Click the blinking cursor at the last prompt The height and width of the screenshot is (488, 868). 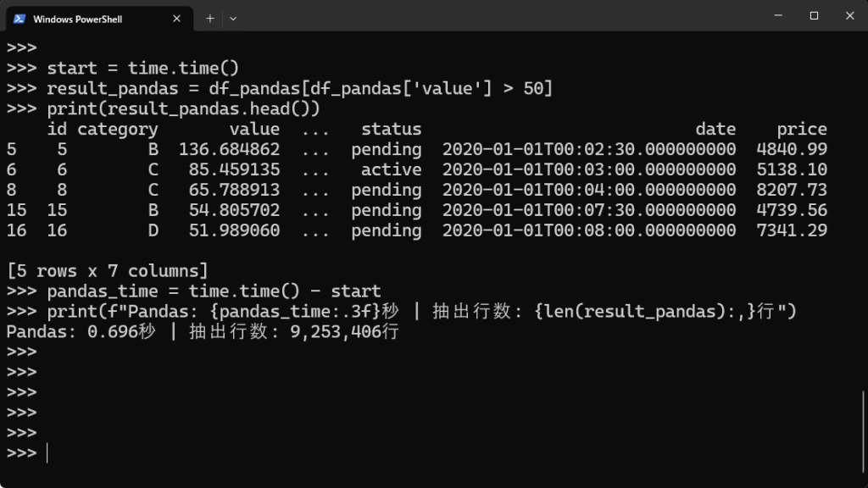[47, 452]
